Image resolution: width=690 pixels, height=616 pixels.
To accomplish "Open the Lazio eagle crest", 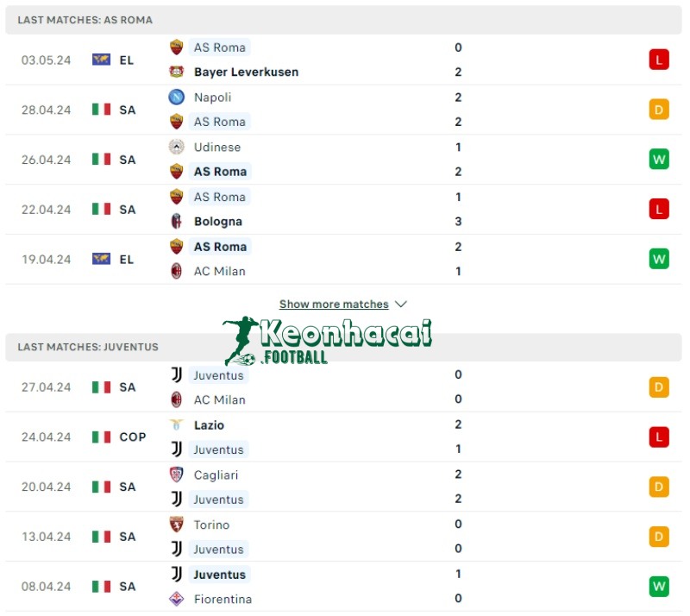I will coord(176,424).
